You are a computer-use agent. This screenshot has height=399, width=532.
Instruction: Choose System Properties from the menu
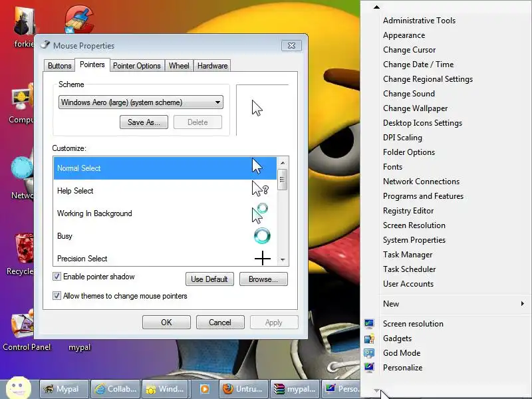[414, 240]
